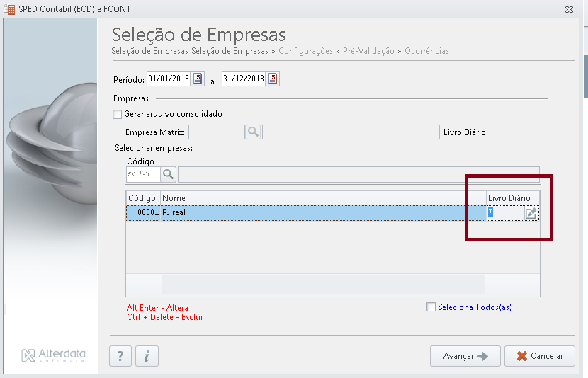The height and width of the screenshot is (378, 588).
Task: Click the Seleciona Todos(as) link
Action: tap(475, 307)
